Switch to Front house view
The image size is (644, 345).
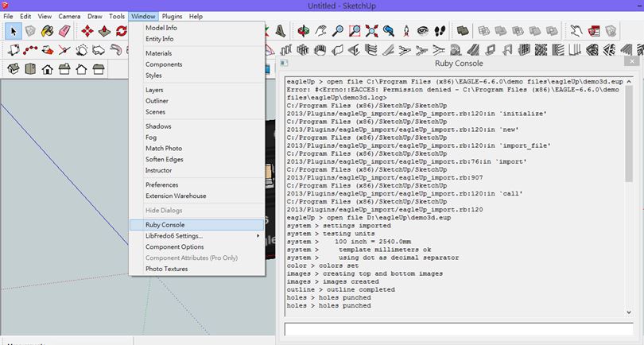coord(47,68)
